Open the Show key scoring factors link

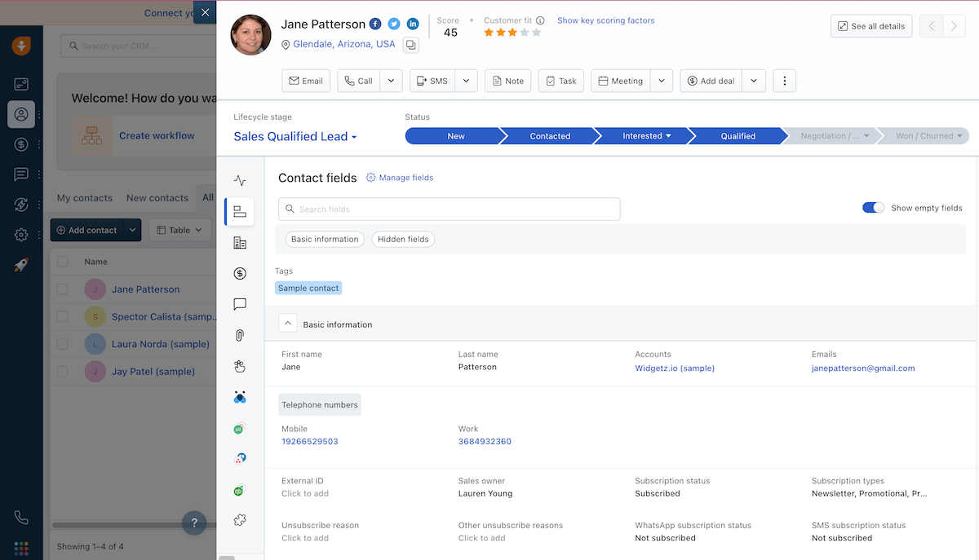[x=605, y=20]
